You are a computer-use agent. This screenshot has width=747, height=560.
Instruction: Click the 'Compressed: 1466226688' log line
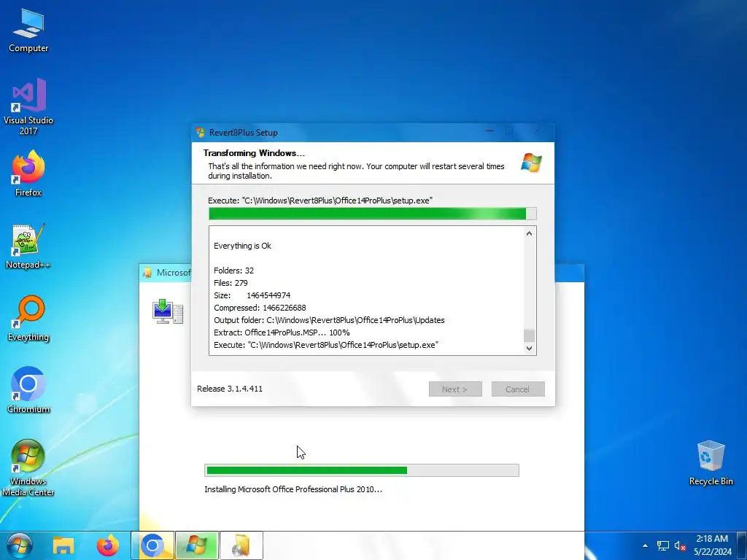(260, 308)
